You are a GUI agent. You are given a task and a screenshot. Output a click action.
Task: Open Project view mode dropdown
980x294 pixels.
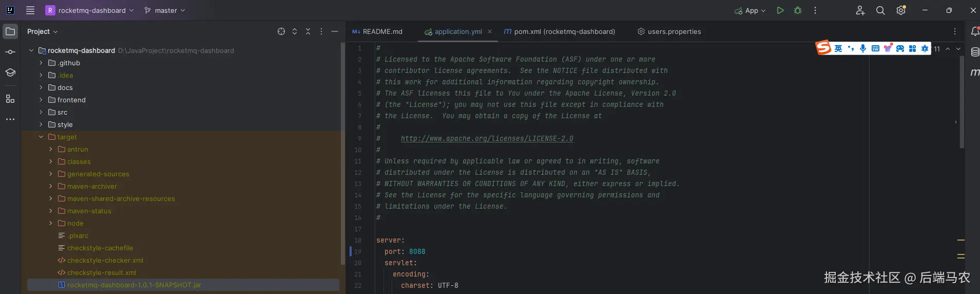43,31
